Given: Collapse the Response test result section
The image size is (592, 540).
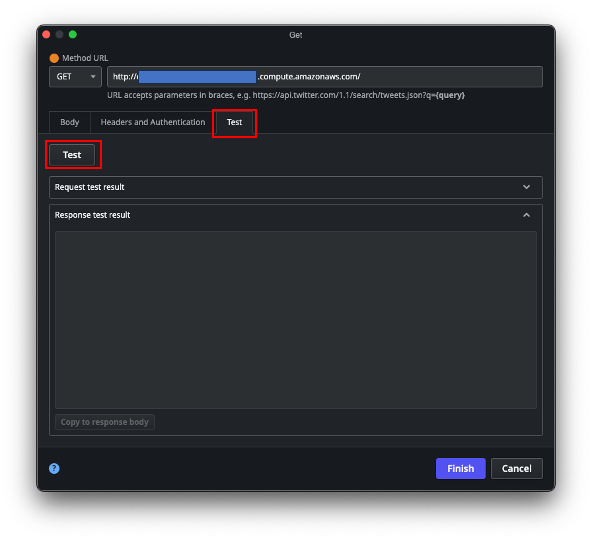Looking at the screenshot, I should point(526,215).
